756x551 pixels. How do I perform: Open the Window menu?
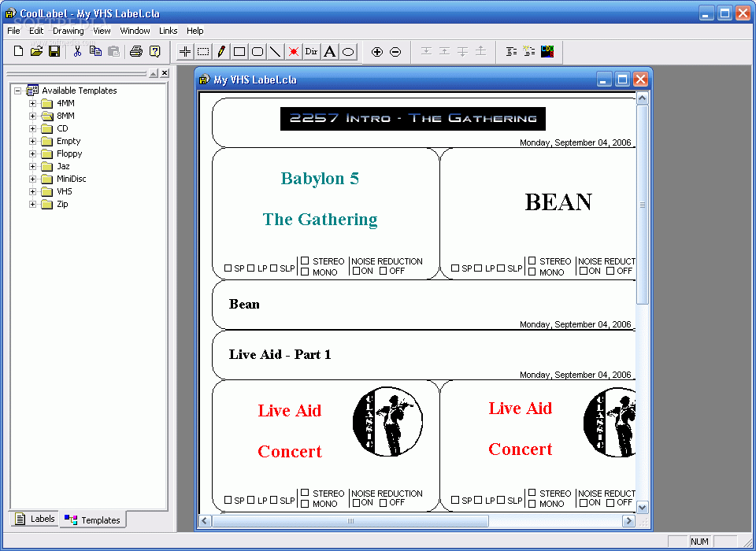(135, 31)
